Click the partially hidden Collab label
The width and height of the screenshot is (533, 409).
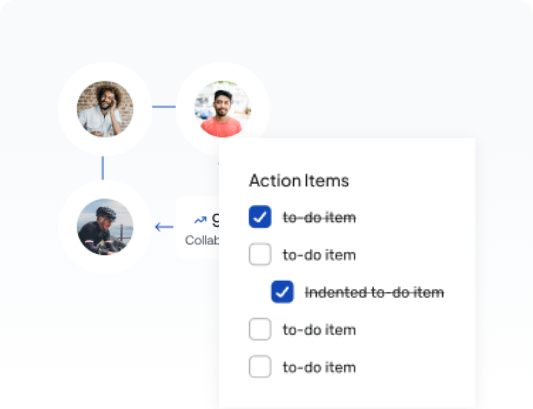click(202, 240)
